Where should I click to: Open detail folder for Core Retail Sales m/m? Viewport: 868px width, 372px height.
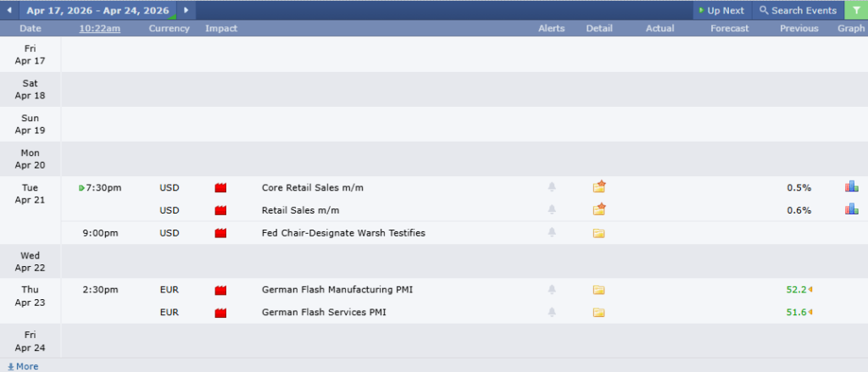[599, 187]
